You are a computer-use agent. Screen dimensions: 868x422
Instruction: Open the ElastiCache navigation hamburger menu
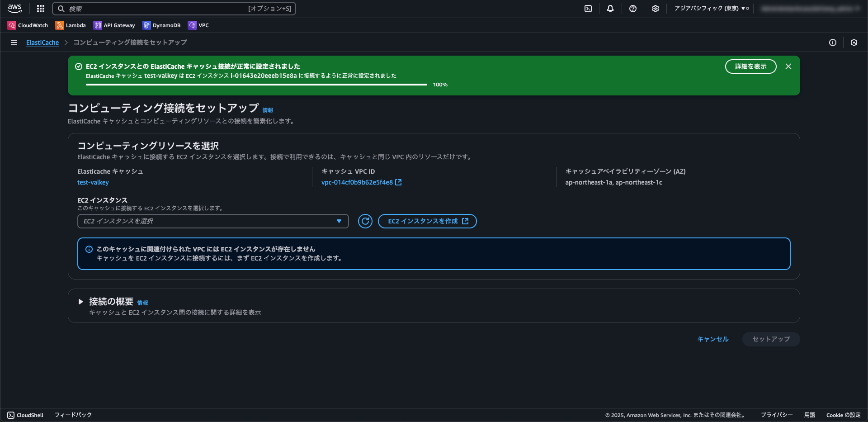[x=14, y=43]
